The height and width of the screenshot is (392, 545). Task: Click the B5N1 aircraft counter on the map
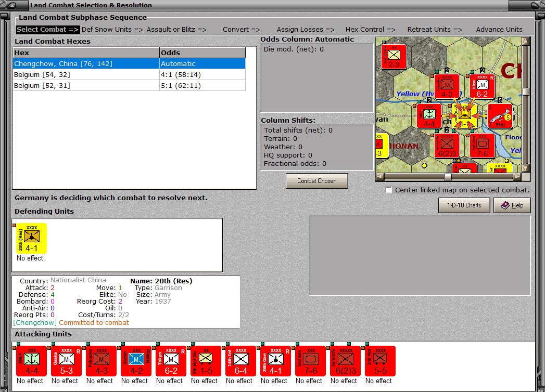pos(500,116)
